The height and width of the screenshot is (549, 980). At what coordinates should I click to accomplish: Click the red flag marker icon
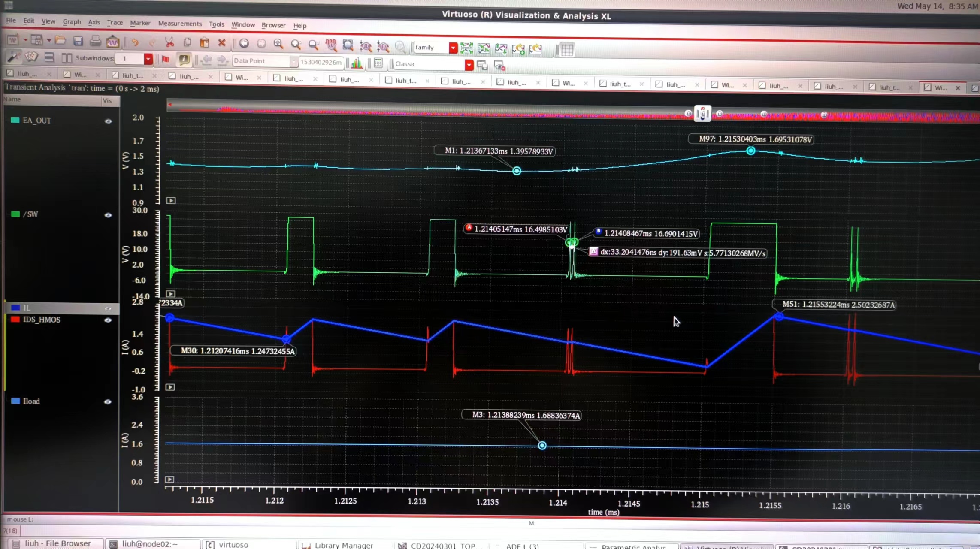[x=166, y=59]
